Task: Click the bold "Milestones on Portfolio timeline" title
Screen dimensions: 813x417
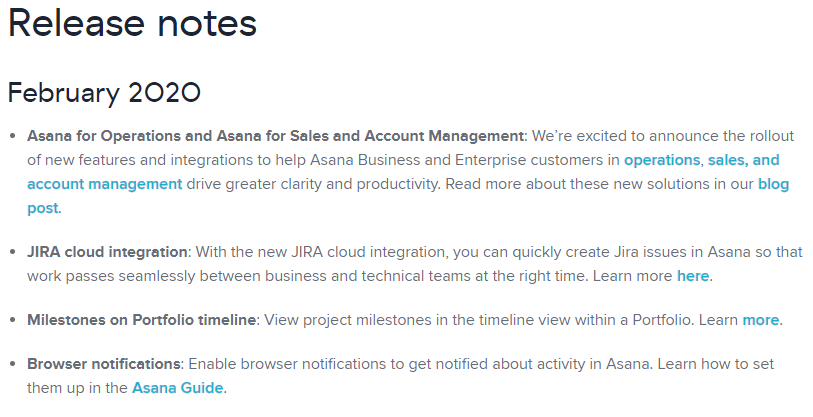Action: (142, 320)
